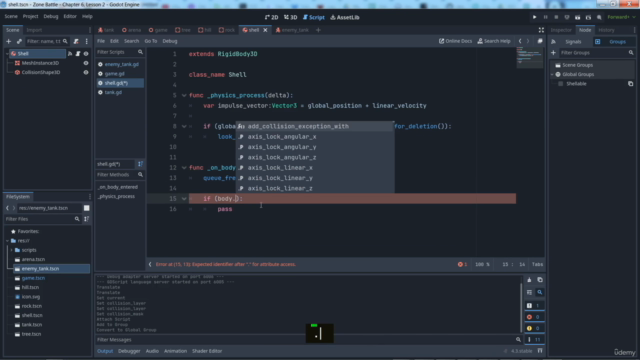Image resolution: width=640 pixels, height=360 pixels.
Task: Run the project with the play button
Action: (534, 17)
